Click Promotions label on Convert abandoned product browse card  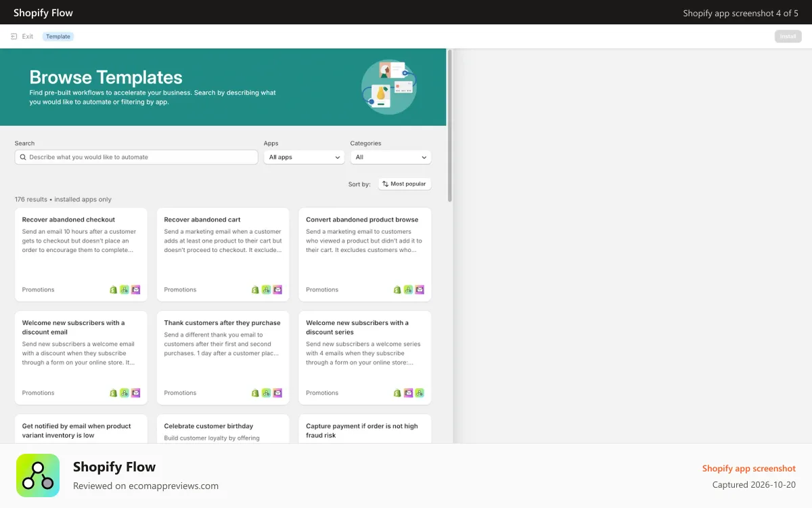click(x=322, y=290)
